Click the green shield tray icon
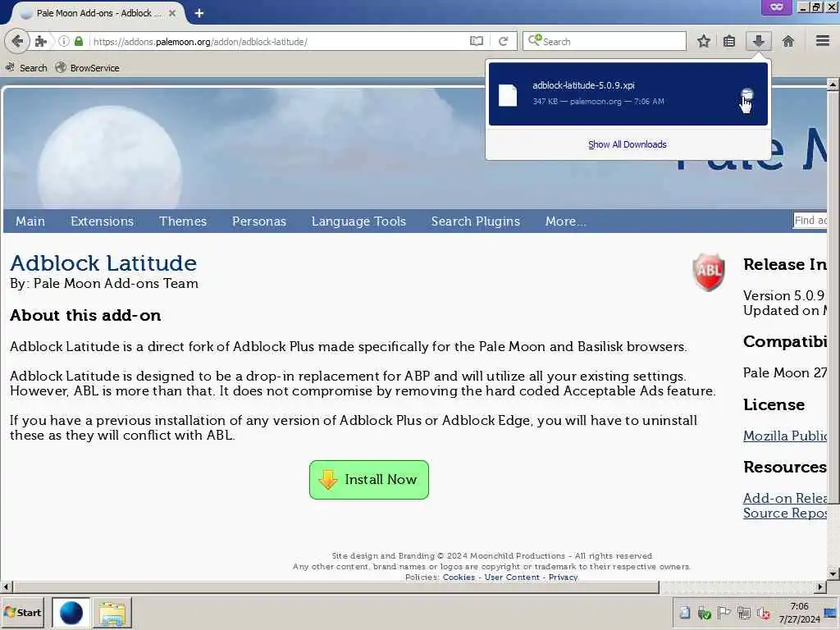The width and height of the screenshot is (840, 630). coord(705,612)
